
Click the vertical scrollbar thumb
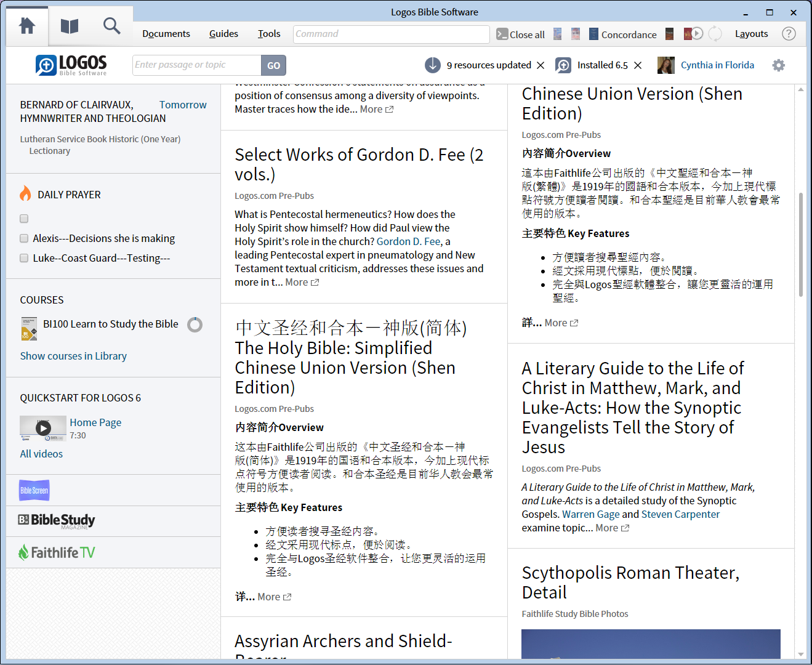[x=801, y=245]
